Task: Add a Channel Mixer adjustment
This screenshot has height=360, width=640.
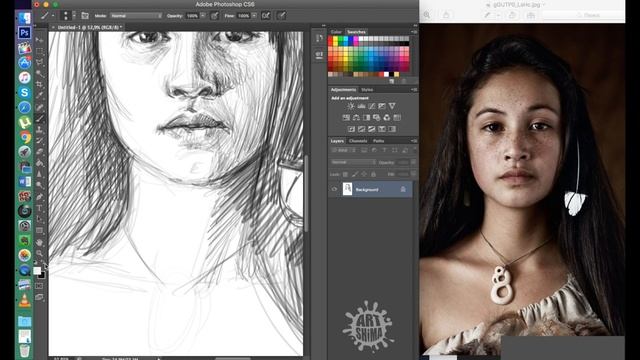Action: point(387,118)
